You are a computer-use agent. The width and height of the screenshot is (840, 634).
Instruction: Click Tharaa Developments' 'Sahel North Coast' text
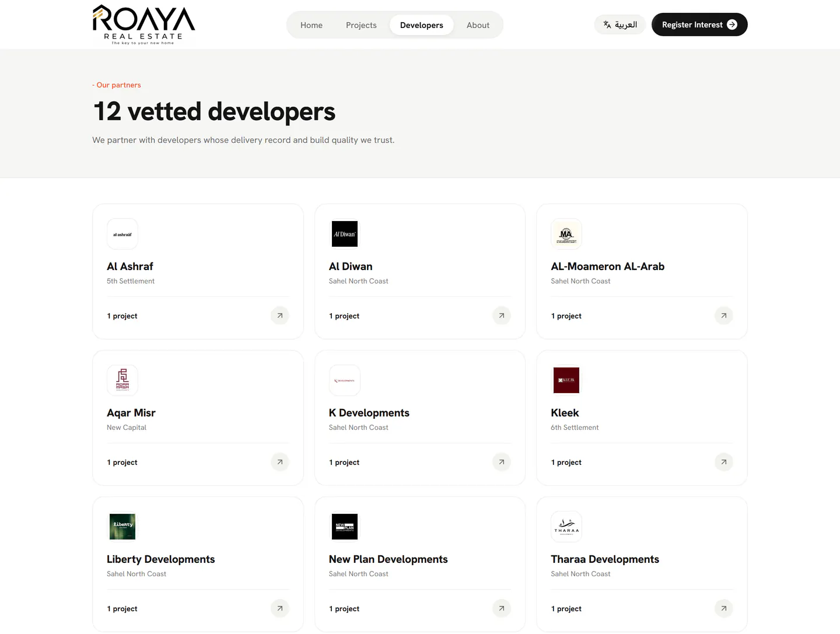(x=580, y=574)
